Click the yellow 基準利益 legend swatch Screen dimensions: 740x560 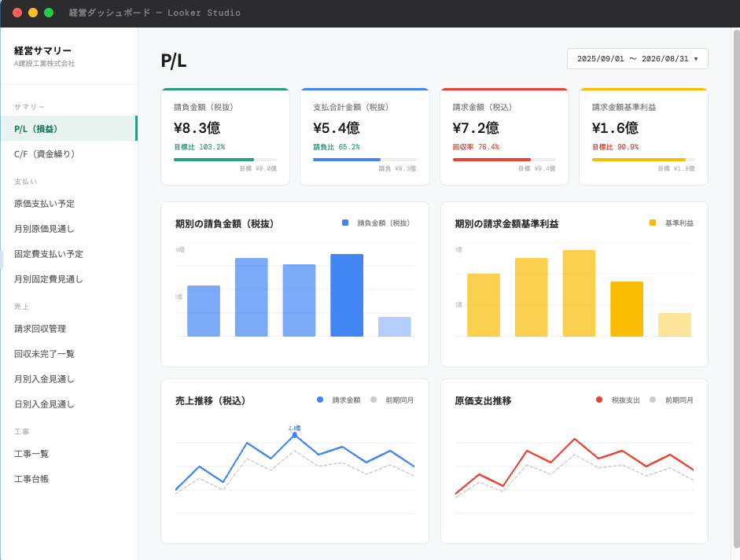[653, 223]
